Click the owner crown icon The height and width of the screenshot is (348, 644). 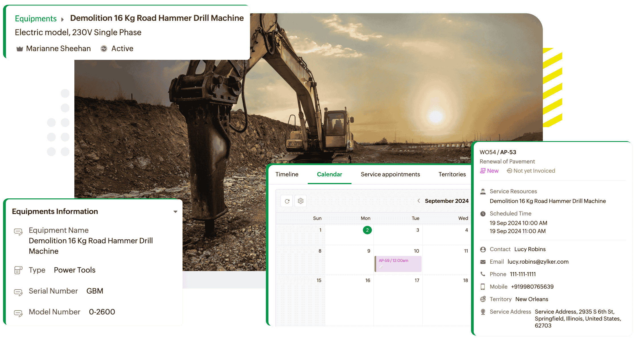point(20,49)
